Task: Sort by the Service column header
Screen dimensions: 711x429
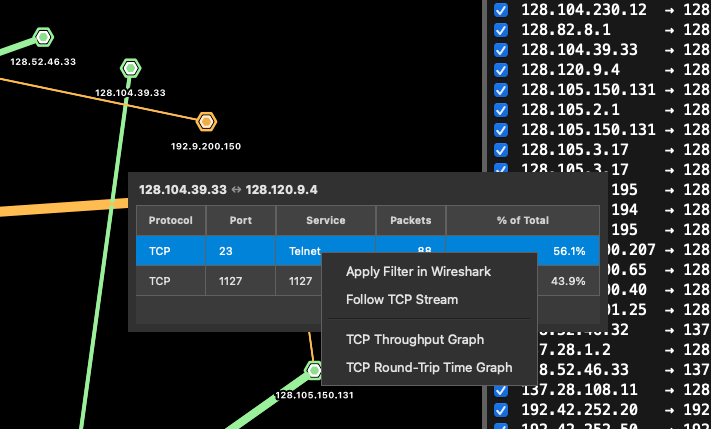Action: click(x=326, y=220)
